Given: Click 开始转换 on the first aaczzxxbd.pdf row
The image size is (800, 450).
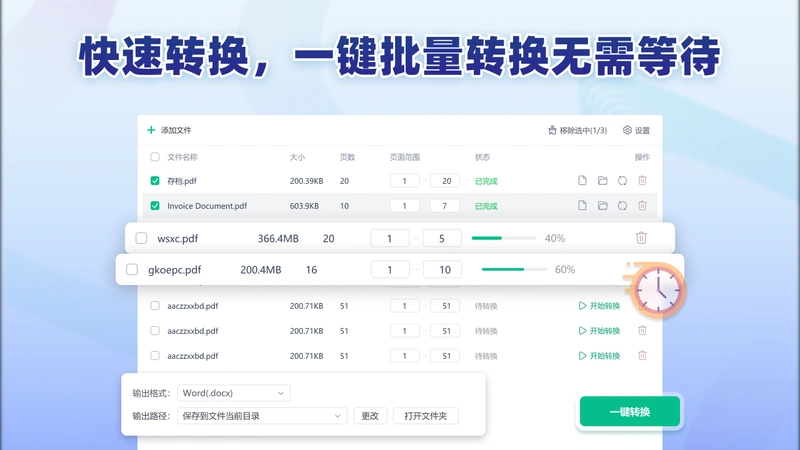Looking at the screenshot, I should (599, 306).
